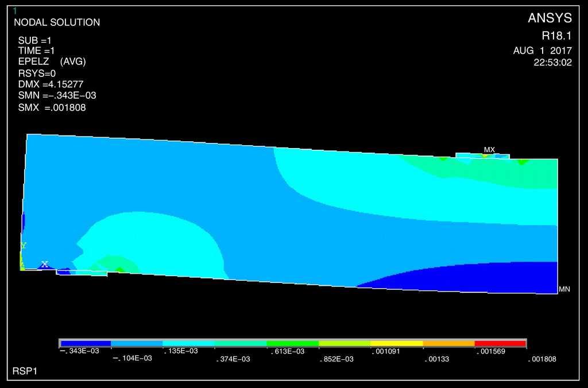Select the cyan legend color band
This screenshot has width=588, height=388.
188,343
